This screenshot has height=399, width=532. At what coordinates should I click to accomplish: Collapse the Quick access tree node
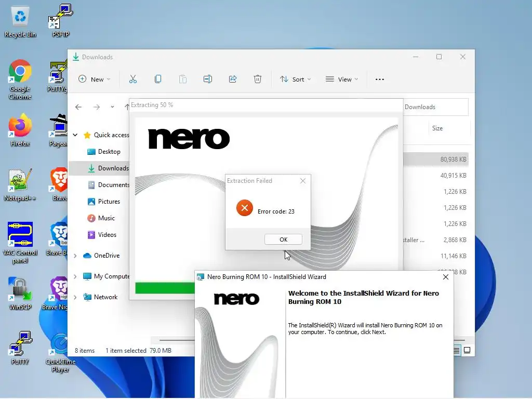click(x=75, y=135)
